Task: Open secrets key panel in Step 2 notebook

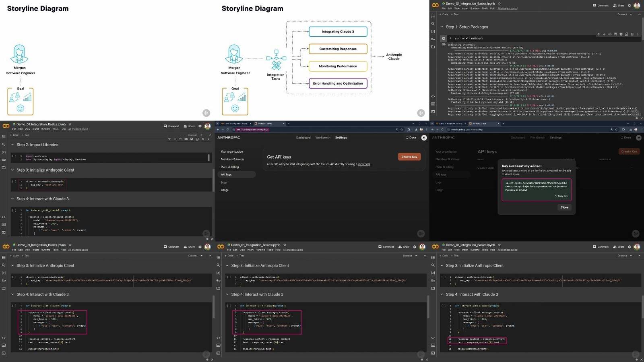Action: point(4,160)
